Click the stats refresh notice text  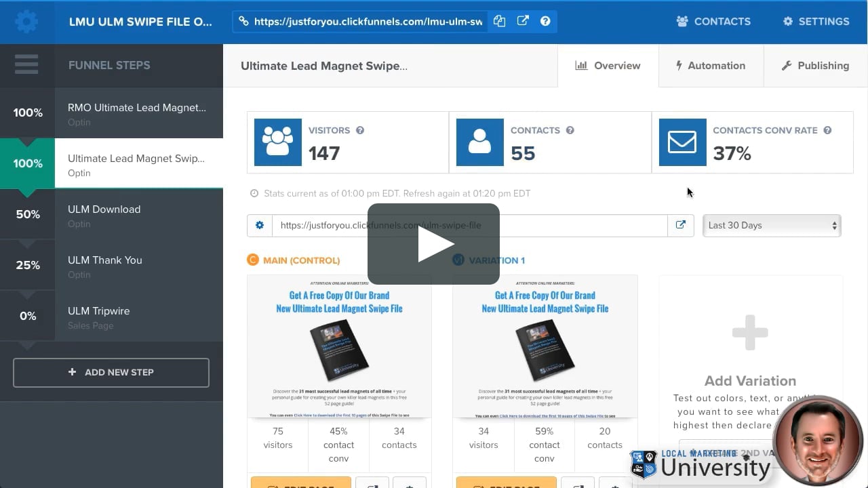(397, 193)
